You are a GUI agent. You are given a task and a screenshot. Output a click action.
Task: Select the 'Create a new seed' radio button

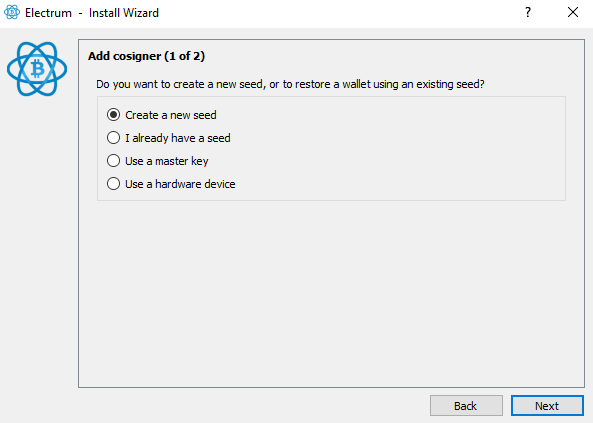click(113, 115)
